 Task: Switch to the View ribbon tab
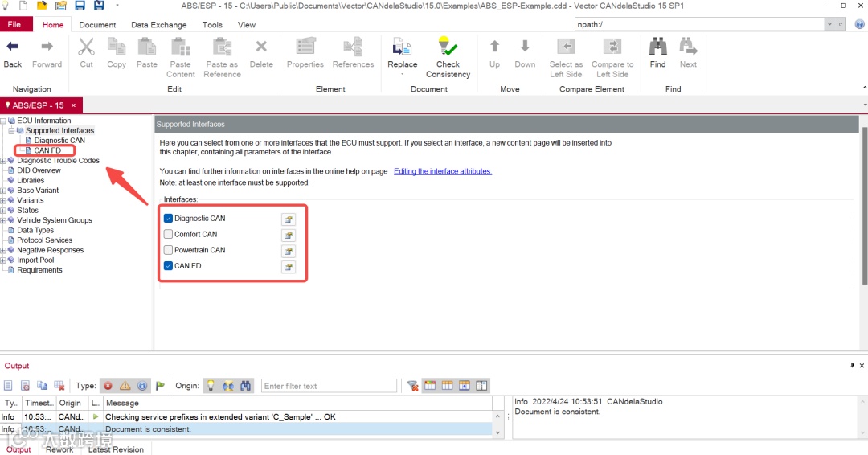click(x=247, y=25)
